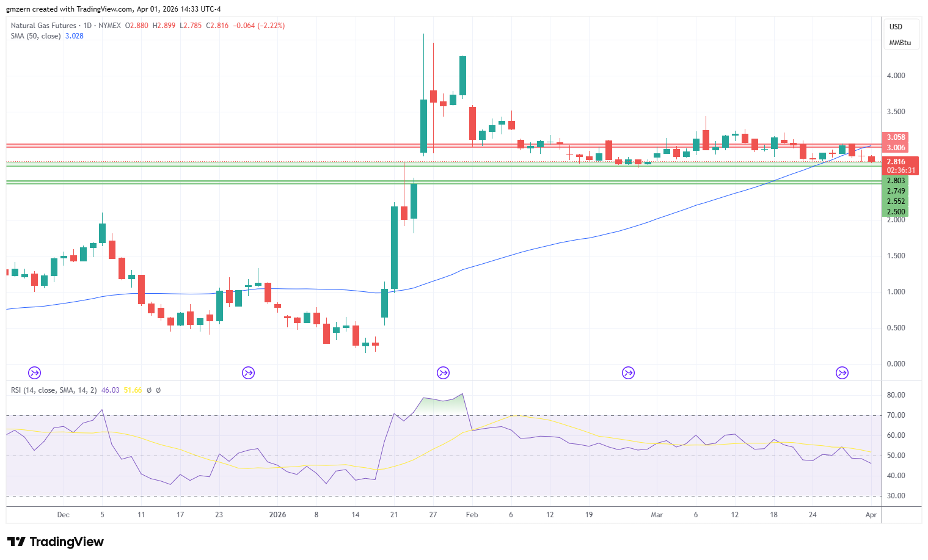
Task: Select the 30.00 RSI axis label
Action: pos(896,496)
